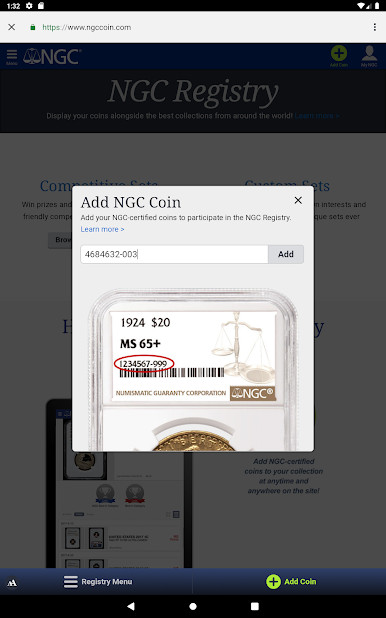Tap the small logo icon at bottom left
Viewport: 386px width, 618px height.
[x=12, y=583]
